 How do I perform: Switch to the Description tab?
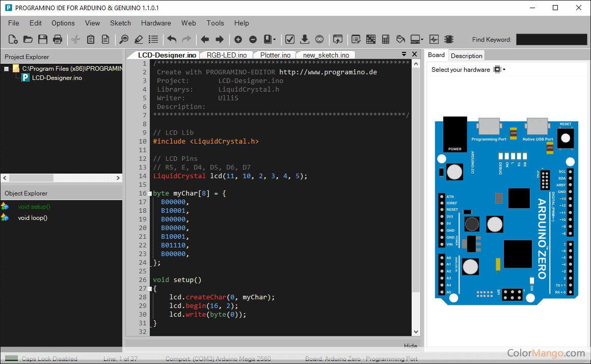tap(466, 55)
